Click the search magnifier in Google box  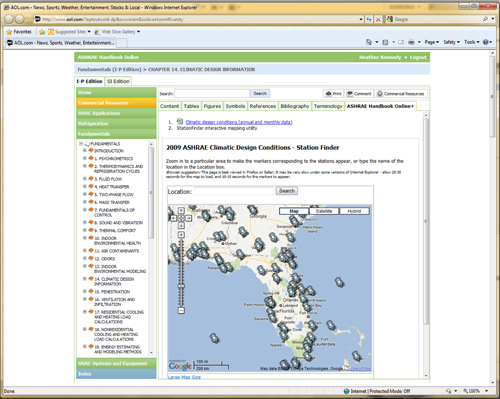tap(485, 19)
